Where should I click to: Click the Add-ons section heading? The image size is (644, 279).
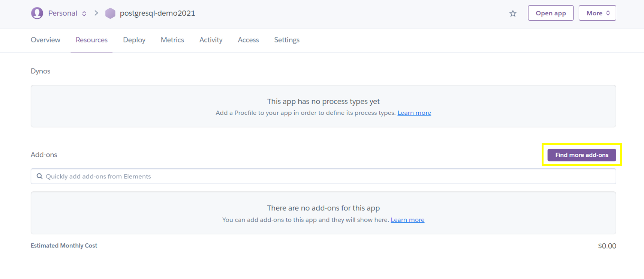point(44,154)
